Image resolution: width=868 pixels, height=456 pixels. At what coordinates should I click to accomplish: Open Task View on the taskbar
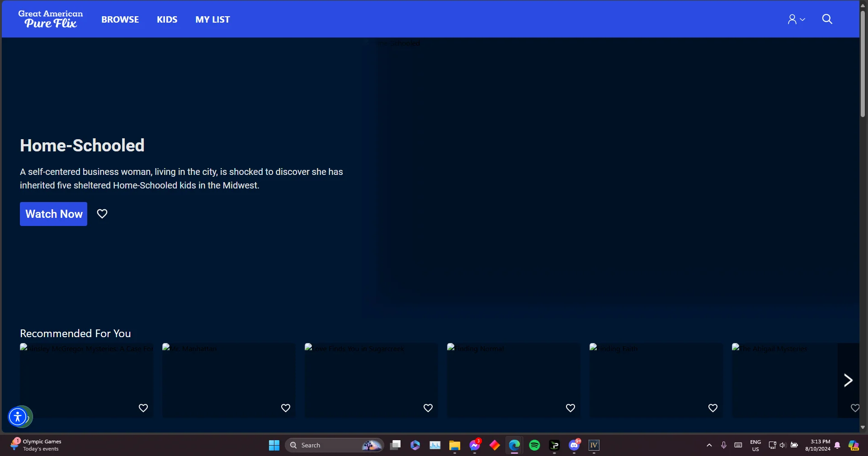396,445
